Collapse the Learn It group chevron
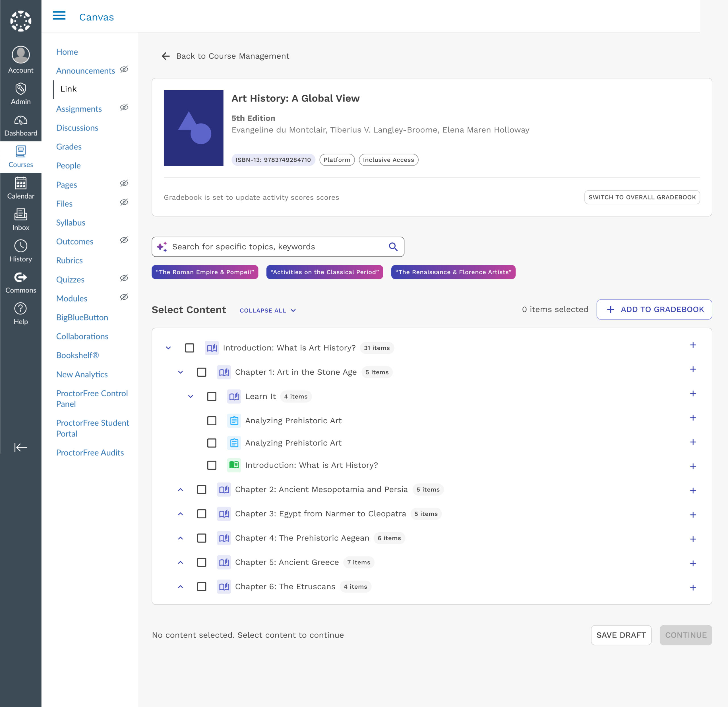Viewport: 728px width, 707px height. (191, 397)
